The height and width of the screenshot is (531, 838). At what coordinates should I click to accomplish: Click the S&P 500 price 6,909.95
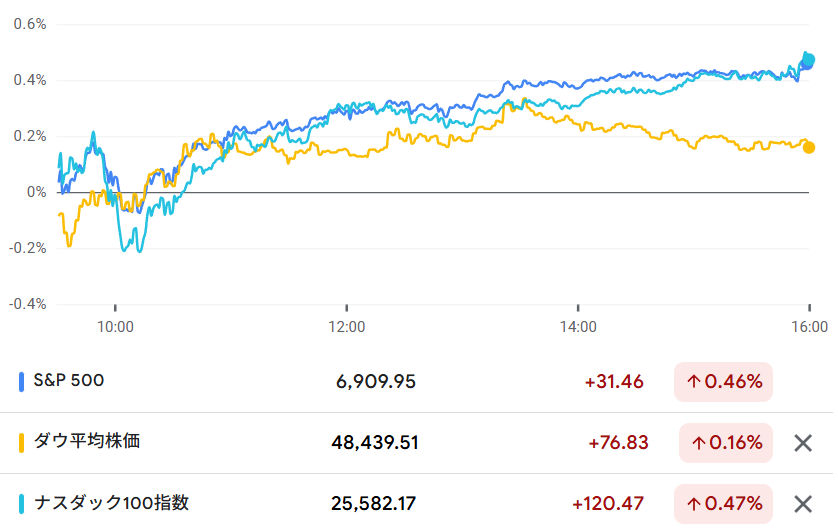click(376, 382)
